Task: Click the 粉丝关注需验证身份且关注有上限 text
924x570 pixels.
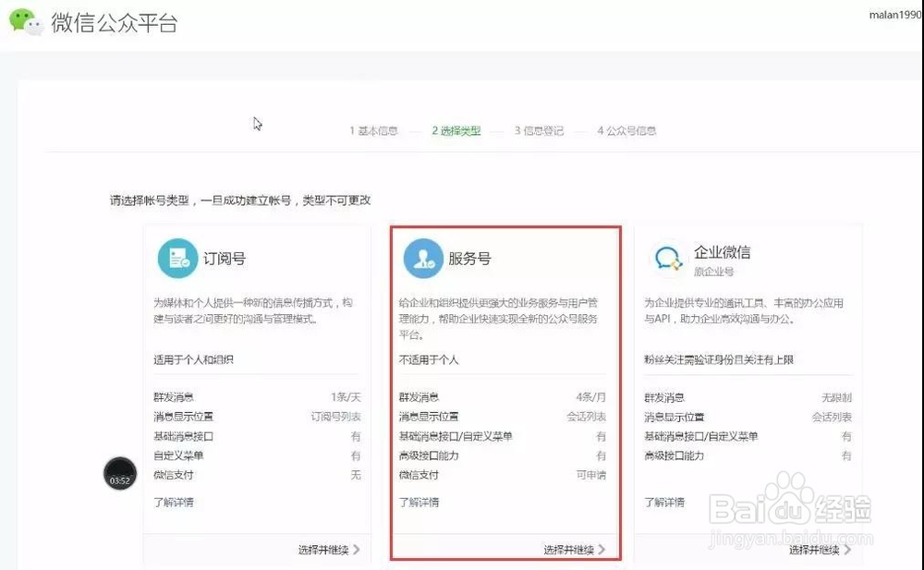Action: tap(719, 359)
